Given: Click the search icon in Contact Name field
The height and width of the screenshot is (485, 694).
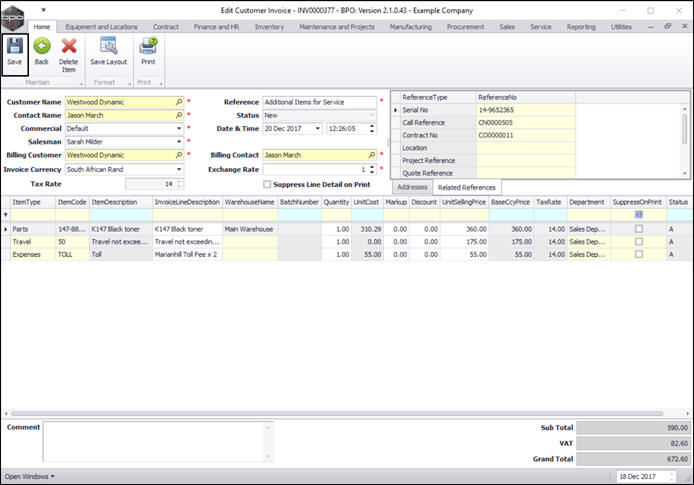Looking at the screenshot, I should pos(179,115).
